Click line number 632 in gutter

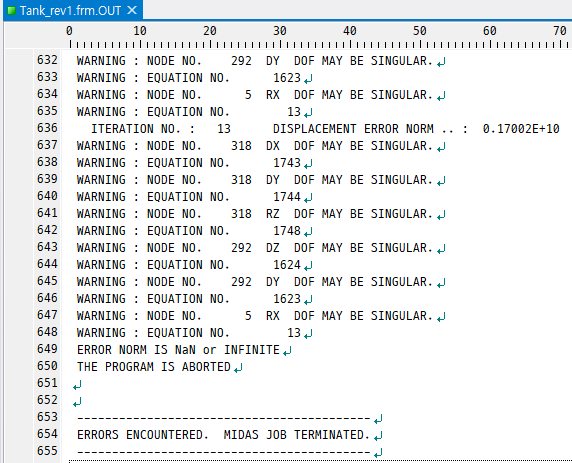pos(47,60)
